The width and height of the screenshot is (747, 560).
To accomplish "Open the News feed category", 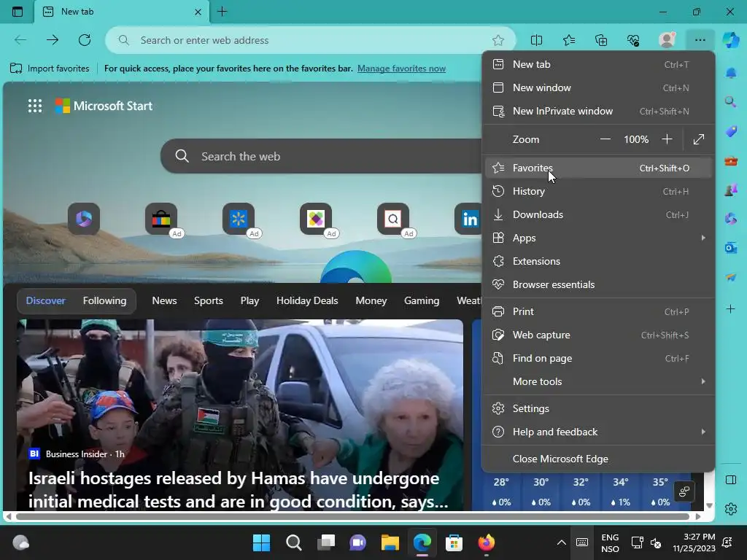I will point(164,301).
